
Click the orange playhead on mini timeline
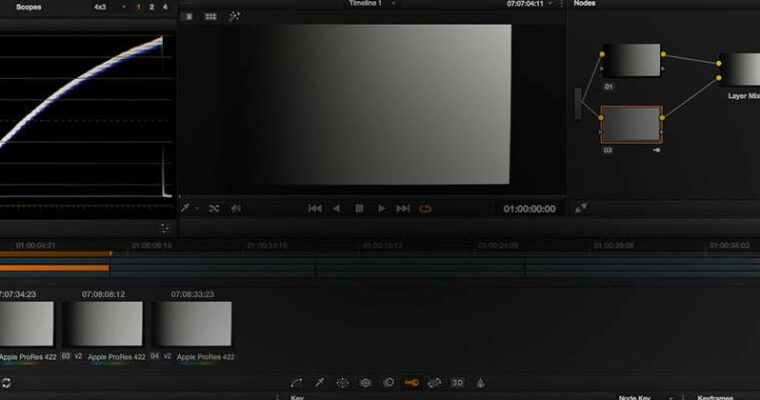(x=111, y=253)
